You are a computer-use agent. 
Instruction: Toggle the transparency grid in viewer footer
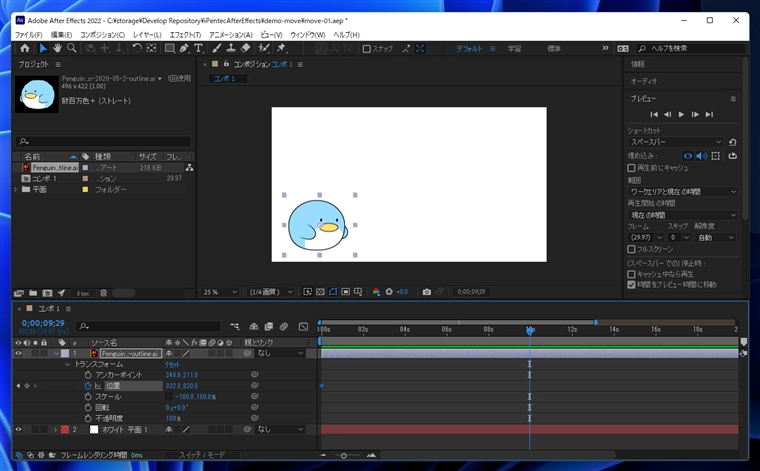tap(320, 292)
